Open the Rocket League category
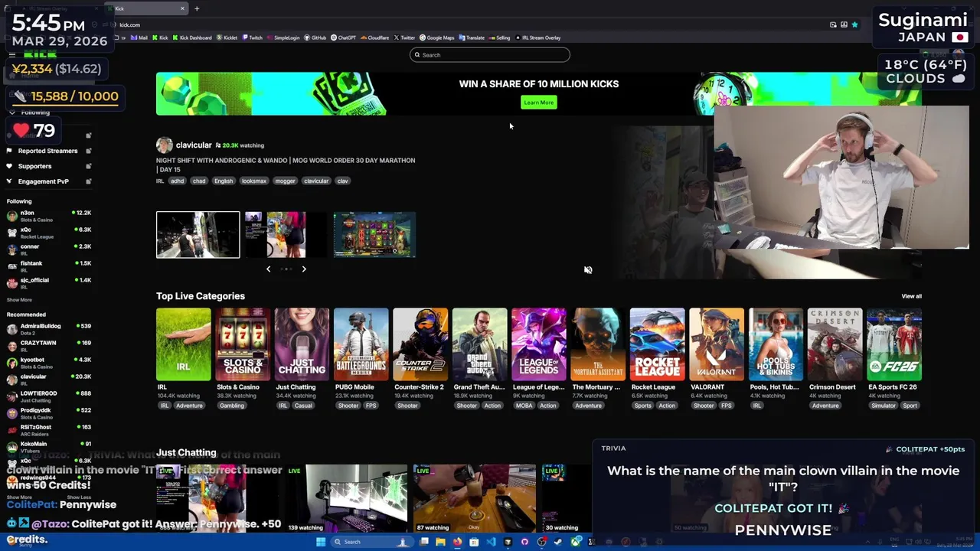This screenshot has height=551, width=980. point(657,344)
